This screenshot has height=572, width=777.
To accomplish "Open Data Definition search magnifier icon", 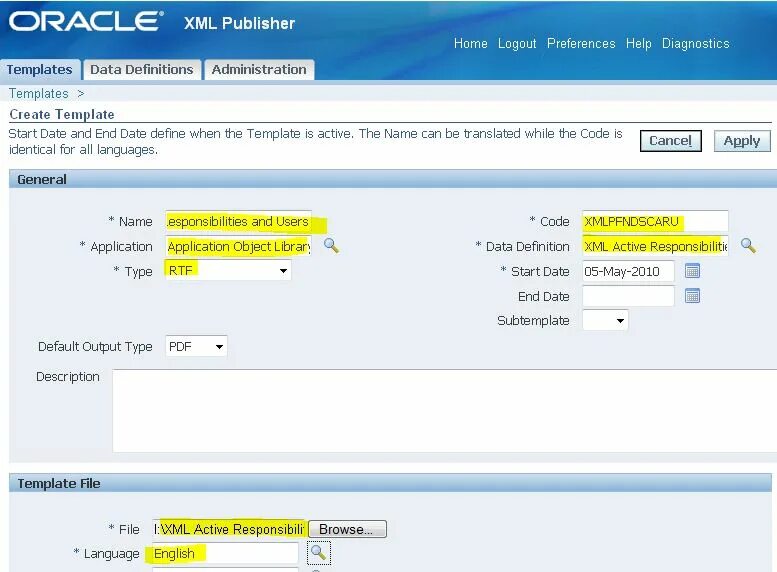I will (x=748, y=246).
